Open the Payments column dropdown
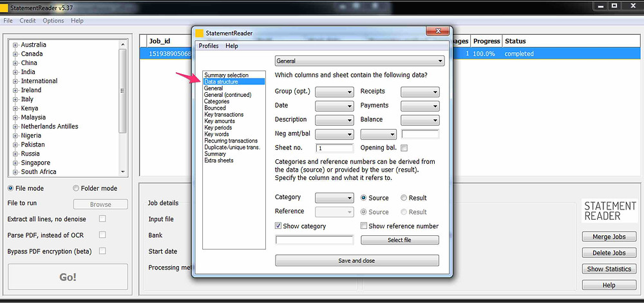This screenshot has width=644, height=303. point(420,106)
